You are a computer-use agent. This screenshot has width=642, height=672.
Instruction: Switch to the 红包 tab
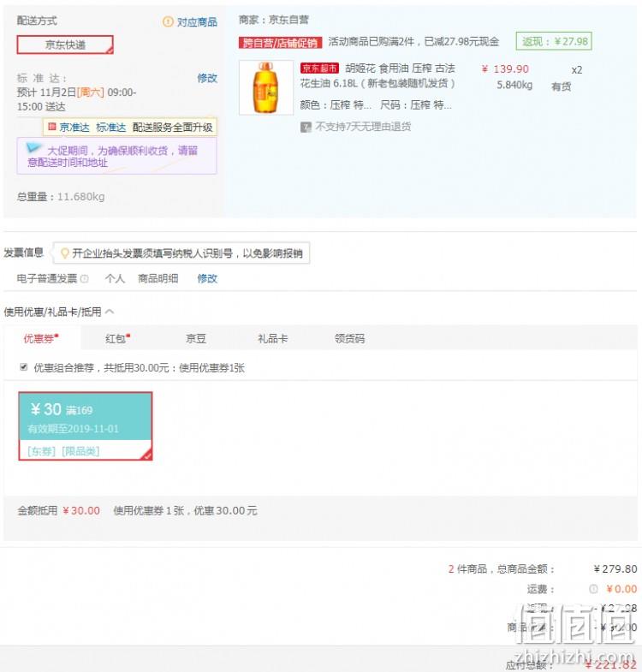pyautogui.click(x=117, y=339)
